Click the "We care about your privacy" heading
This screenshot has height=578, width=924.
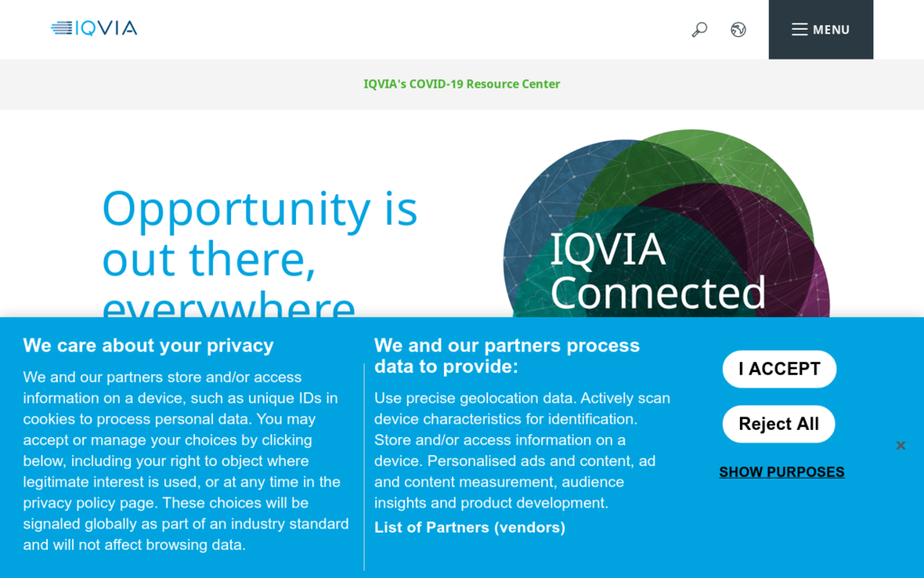tap(148, 345)
